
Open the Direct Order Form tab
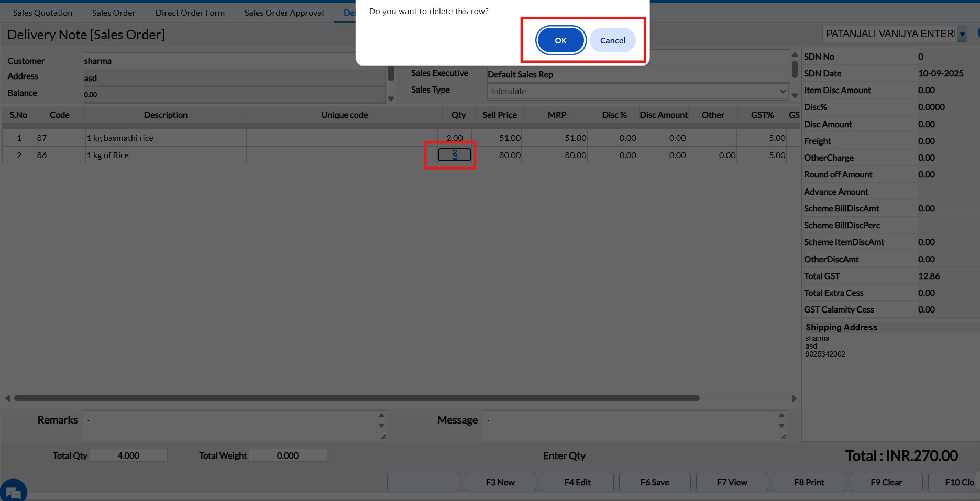[x=190, y=13]
